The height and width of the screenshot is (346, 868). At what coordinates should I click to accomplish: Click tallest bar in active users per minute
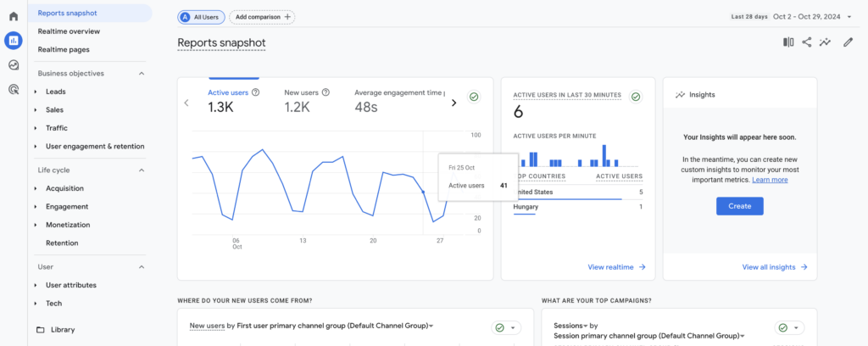tap(604, 155)
